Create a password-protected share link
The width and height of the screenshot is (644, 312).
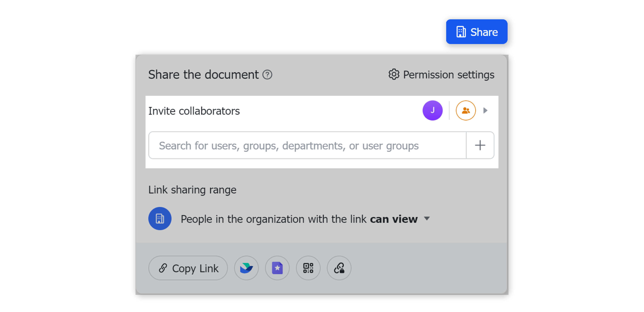(339, 268)
